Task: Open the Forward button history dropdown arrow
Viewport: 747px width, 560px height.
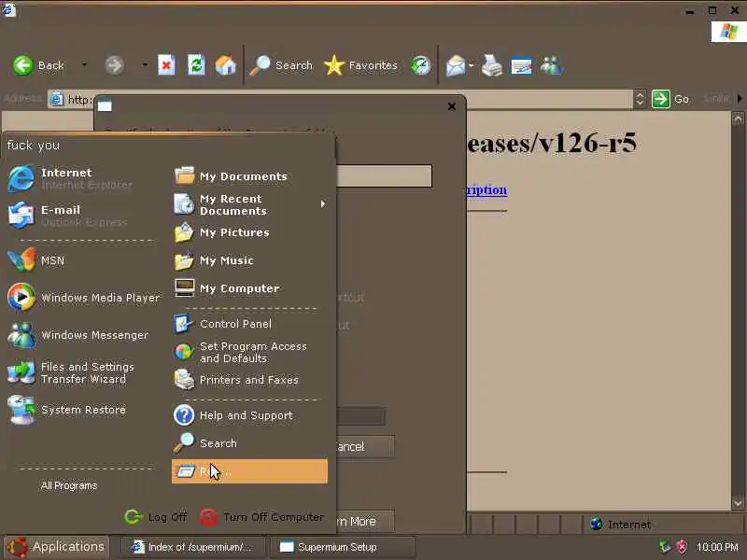Action: (x=145, y=64)
